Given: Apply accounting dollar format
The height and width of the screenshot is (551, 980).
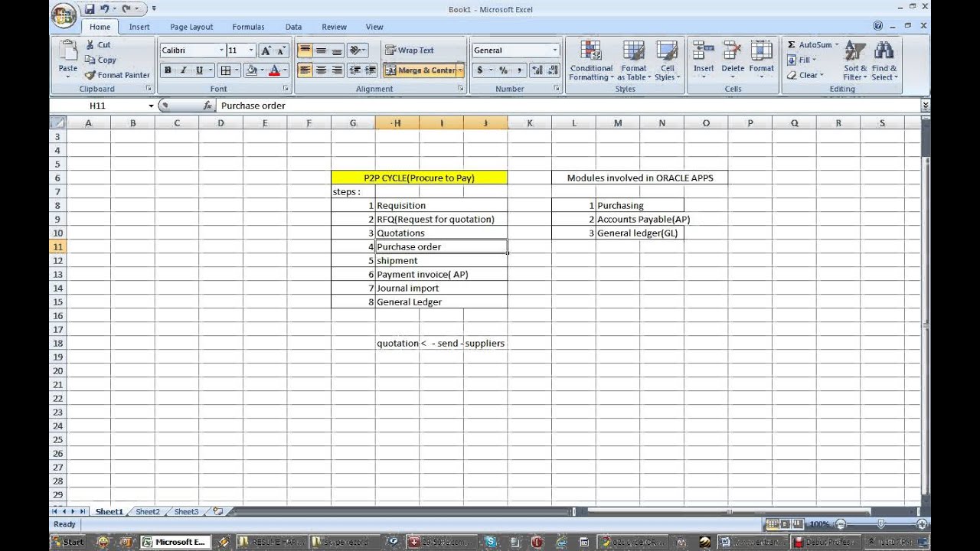Looking at the screenshot, I should tap(480, 70).
